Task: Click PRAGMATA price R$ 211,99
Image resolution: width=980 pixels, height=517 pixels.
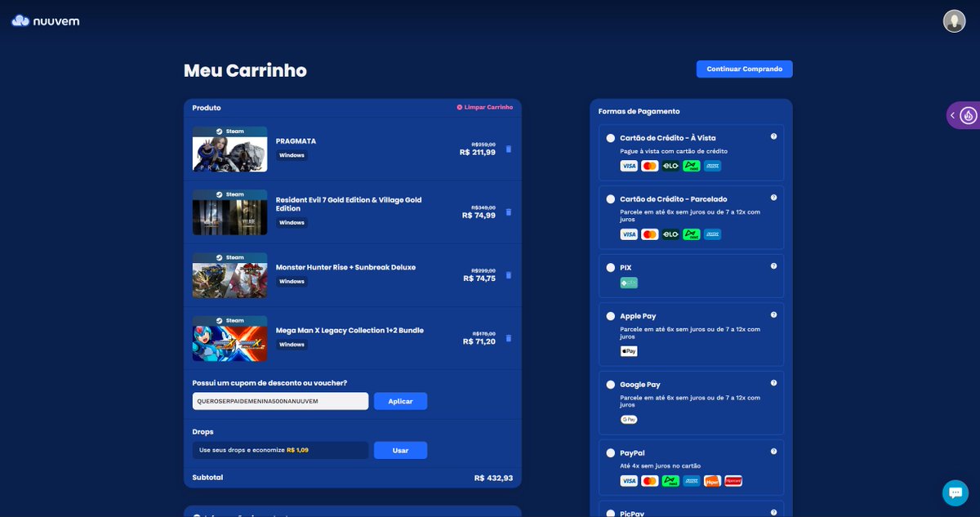Action: point(478,152)
